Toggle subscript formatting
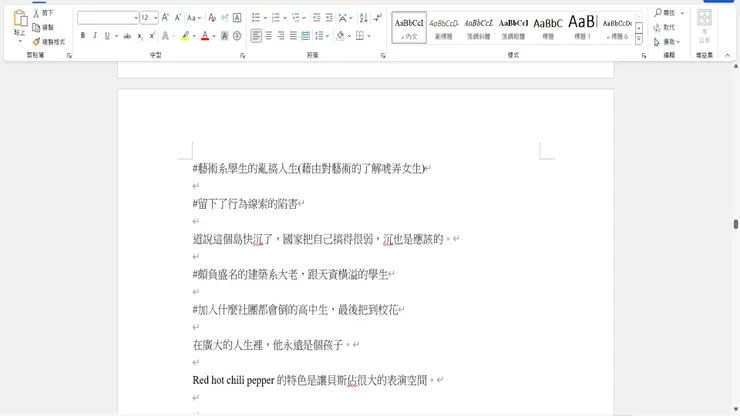 (x=140, y=36)
